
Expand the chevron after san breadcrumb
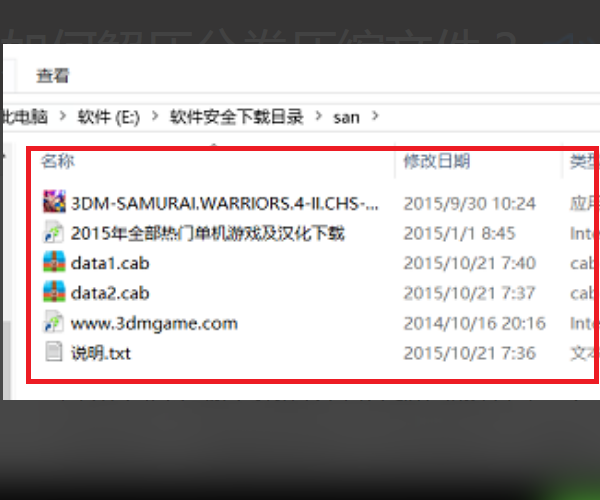(x=375, y=116)
